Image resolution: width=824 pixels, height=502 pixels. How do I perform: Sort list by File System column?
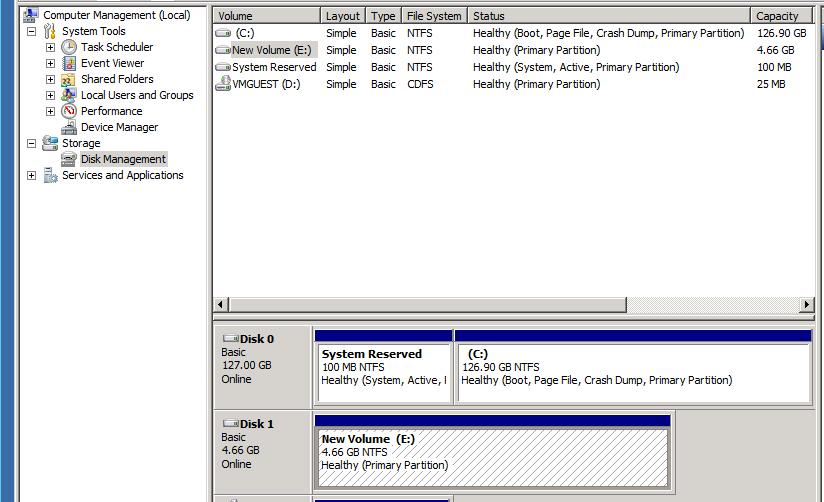tap(434, 16)
